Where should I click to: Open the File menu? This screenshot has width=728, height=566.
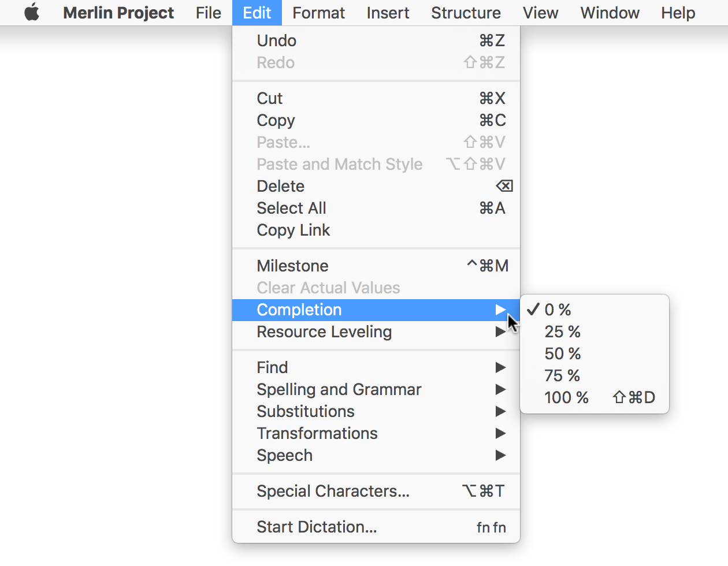[x=209, y=13]
